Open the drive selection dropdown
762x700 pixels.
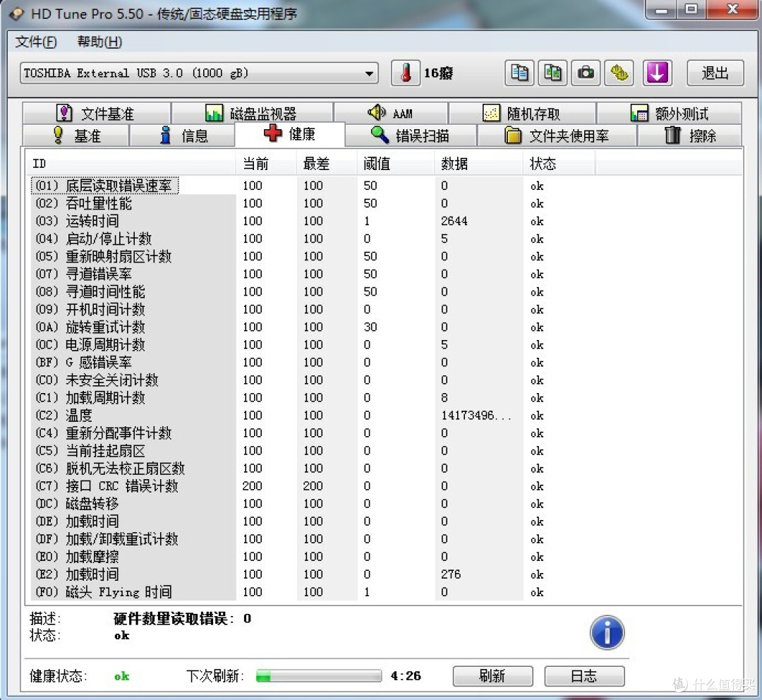click(x=199, y=73)
